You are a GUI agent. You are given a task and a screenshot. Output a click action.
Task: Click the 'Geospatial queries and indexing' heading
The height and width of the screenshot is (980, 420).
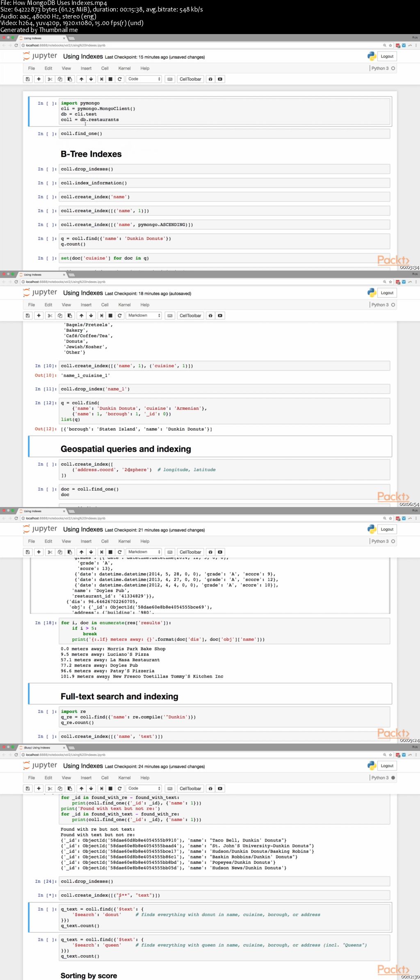tap(126, 449)
